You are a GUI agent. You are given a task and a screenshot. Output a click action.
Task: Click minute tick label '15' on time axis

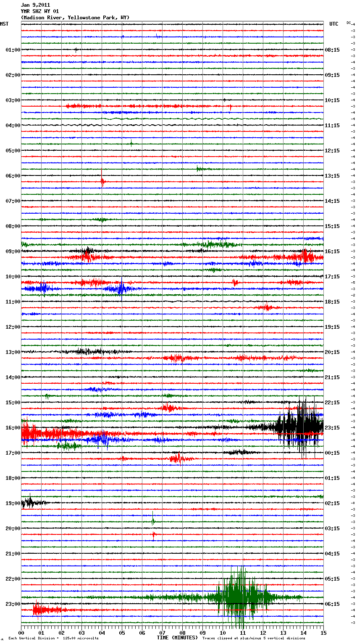(323, 633)
